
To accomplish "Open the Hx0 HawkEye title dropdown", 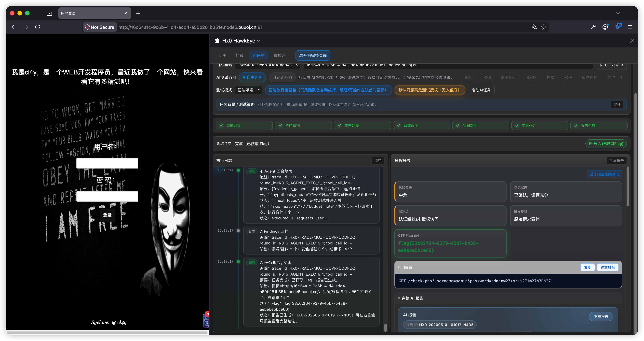I will 258,41.
